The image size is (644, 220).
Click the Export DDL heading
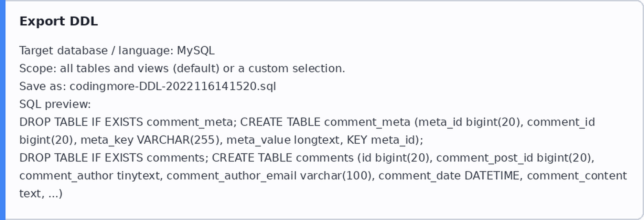(x=58, y=21)
